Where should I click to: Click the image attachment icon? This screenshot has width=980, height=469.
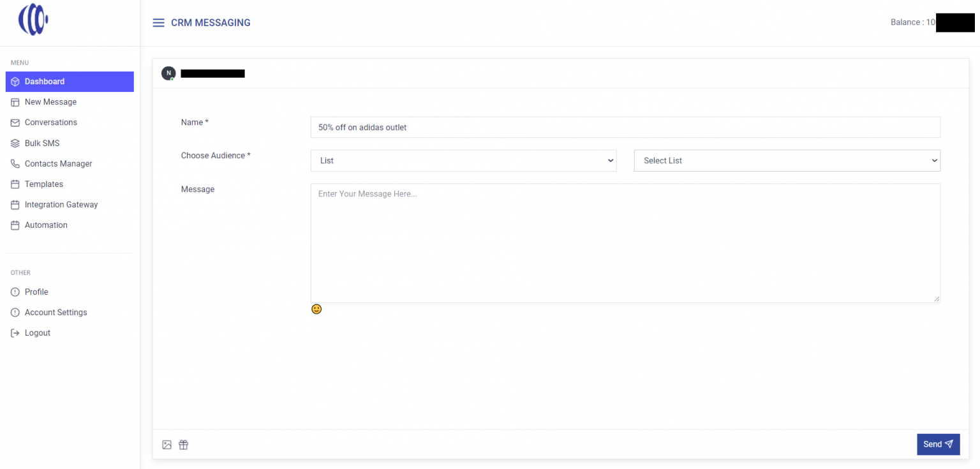[167, 445]
